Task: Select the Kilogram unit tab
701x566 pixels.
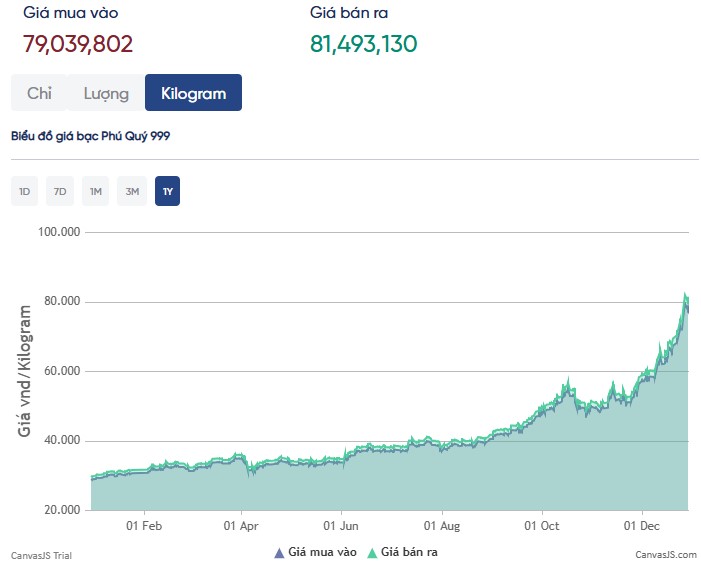Action: point(193,93)
